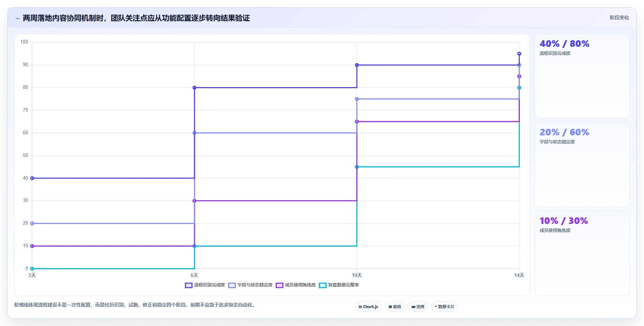
Task: Select the 字段与状态稳定度 point at 6天 (60)
Action: click(x=194, y=133)
